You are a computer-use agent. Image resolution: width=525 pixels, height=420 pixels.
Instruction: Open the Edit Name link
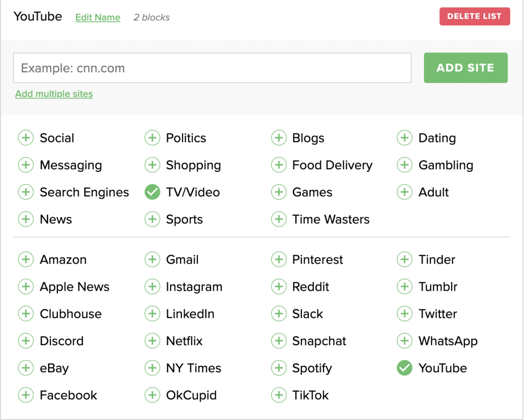(x=97, y=17)
